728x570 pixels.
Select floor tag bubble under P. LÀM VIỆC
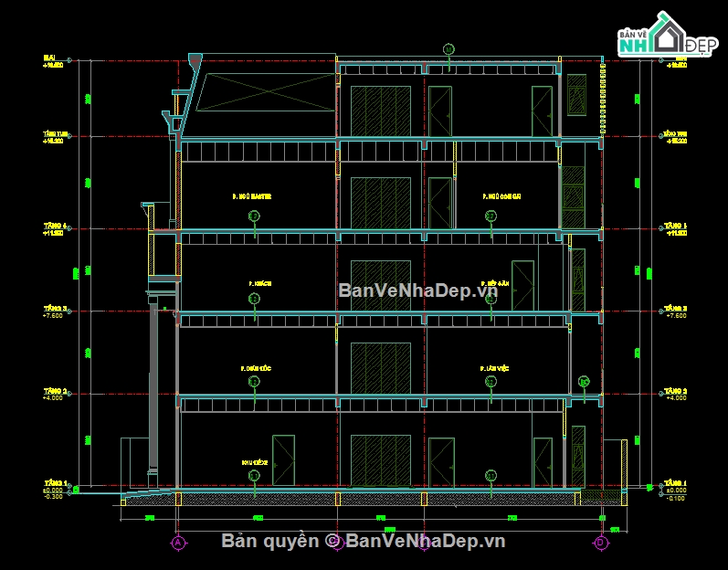(491, 382)
